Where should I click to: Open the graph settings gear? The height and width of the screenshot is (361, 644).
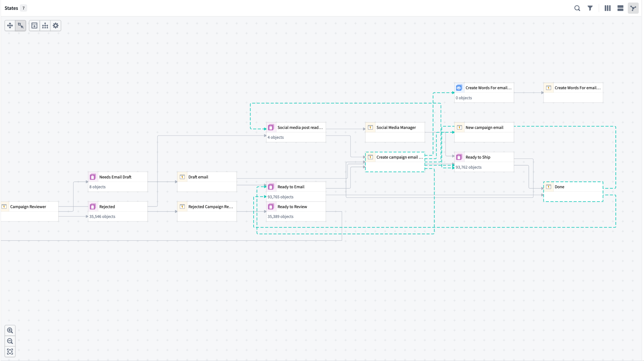pyautogui.click(x=56, y=25)
